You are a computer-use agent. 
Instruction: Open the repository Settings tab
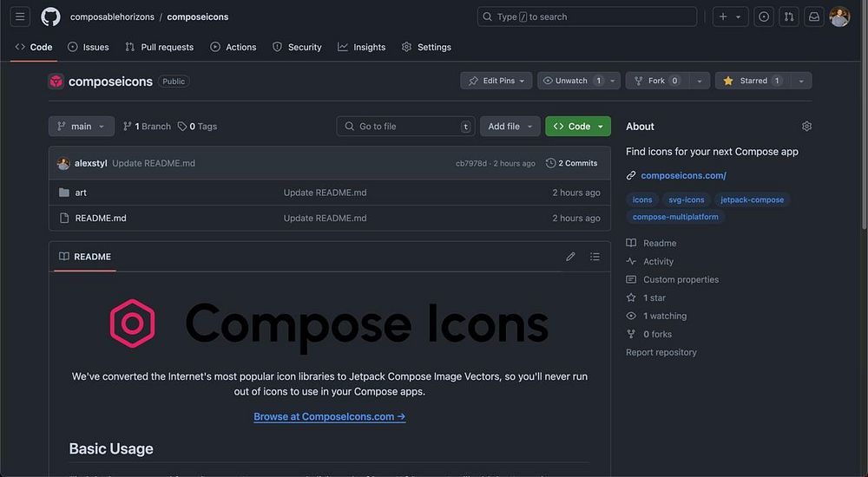(426, 47)
